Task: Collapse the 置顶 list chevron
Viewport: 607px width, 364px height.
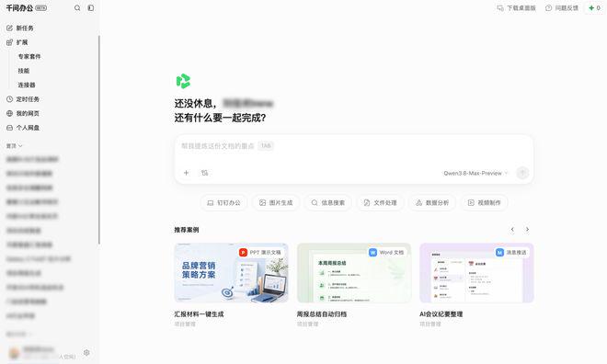Action: tap(20, 146)
